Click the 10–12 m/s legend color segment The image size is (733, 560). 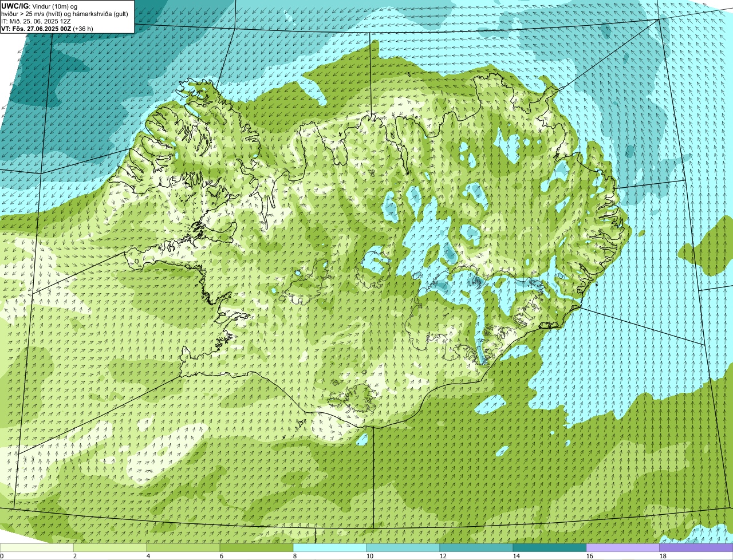(x=403, y=548)
